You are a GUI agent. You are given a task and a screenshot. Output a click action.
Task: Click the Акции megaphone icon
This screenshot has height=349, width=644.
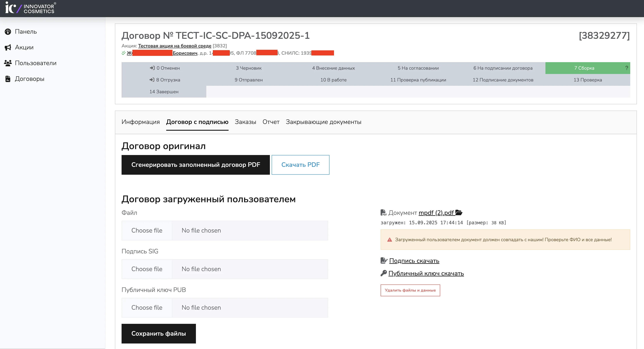coord(8,47)
